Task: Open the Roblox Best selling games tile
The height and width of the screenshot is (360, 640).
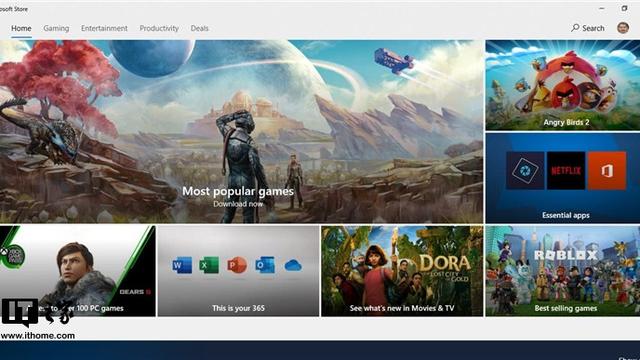Action: (563, 271)
